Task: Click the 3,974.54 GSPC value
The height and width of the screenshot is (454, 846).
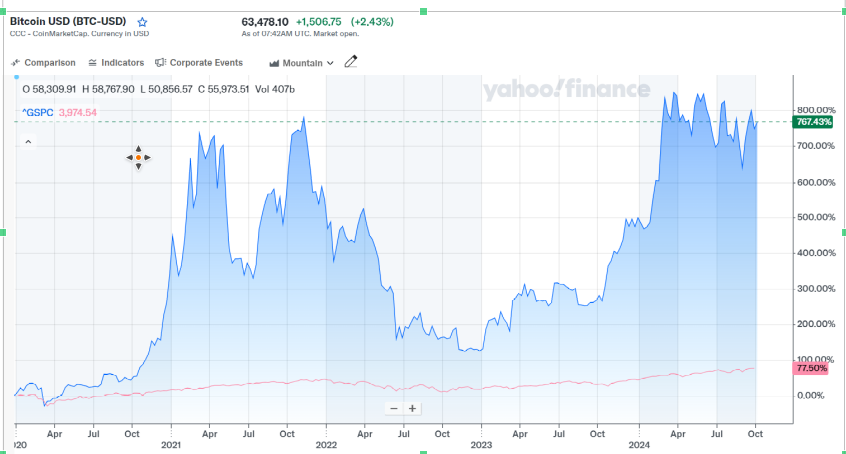Action: 78,113
